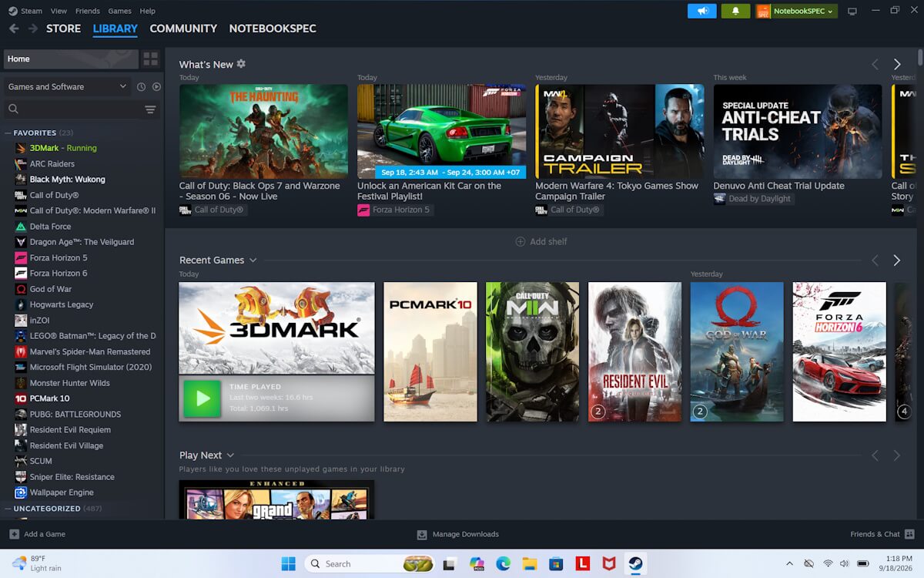Open the Friends menu
The image size is (924, 578).
click(88, 11)
